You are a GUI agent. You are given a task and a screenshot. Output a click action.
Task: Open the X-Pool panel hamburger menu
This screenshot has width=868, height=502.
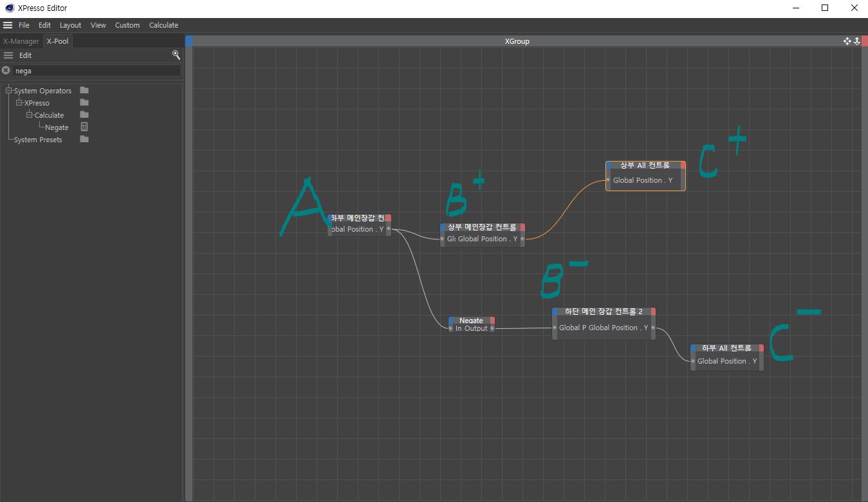[x=8, y=55]
